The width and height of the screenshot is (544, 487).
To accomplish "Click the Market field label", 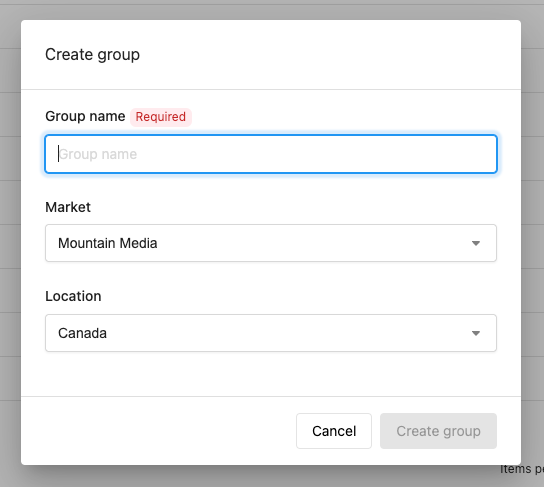I will [68, 207].
